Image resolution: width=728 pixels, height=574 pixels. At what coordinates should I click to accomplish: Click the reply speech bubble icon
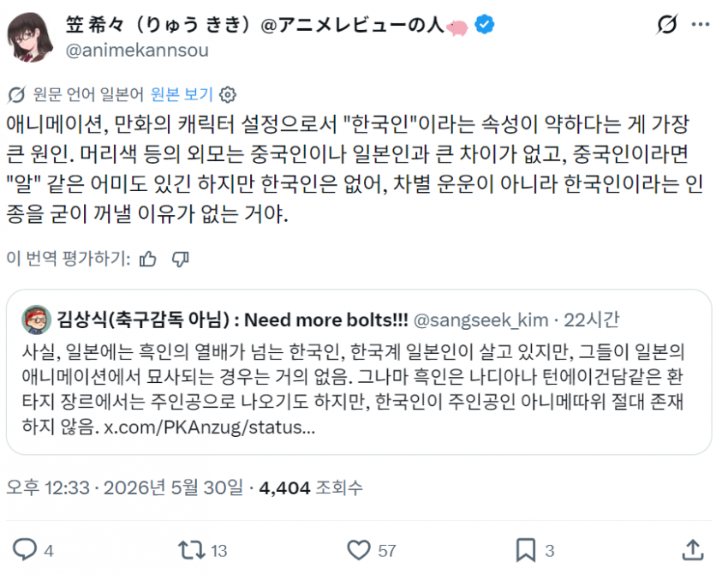point(25,550)
